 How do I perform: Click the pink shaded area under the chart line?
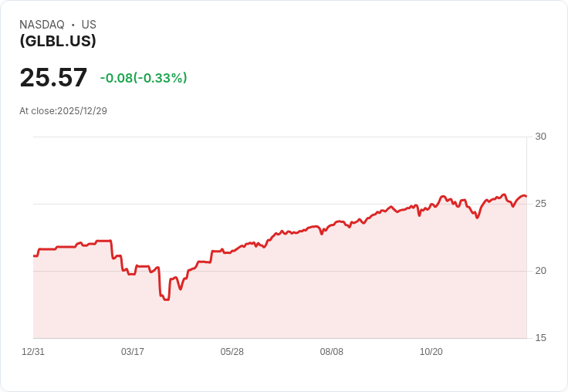click(309, 293)
